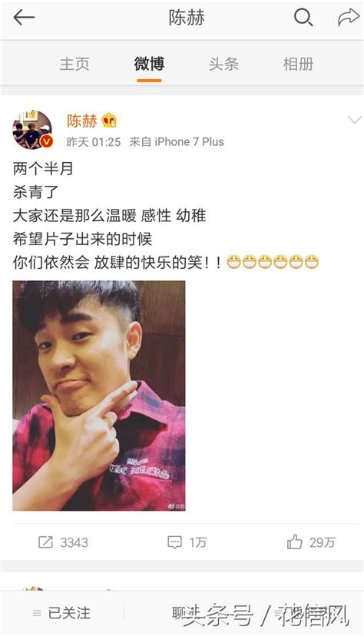Tap the 来自 iPhone 7 Plus source

tap(177, 141)
